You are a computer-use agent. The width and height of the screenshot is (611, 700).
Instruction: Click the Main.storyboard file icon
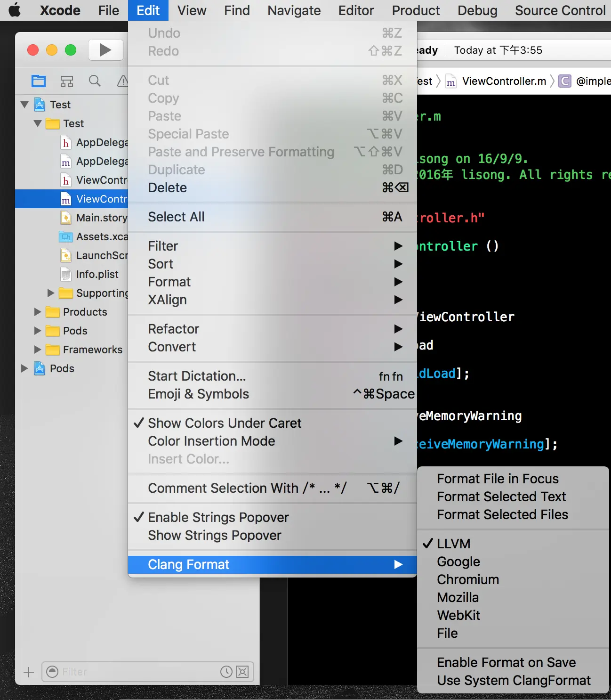[66, 218]
